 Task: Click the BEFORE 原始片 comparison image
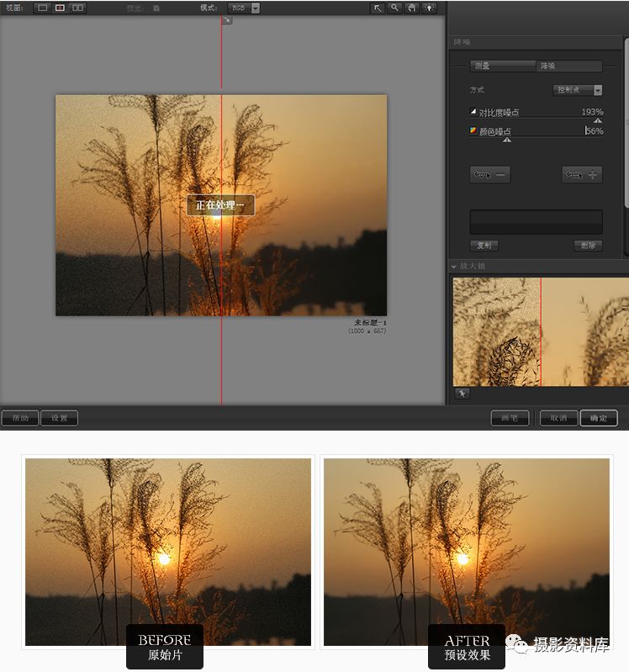point(168,552)
